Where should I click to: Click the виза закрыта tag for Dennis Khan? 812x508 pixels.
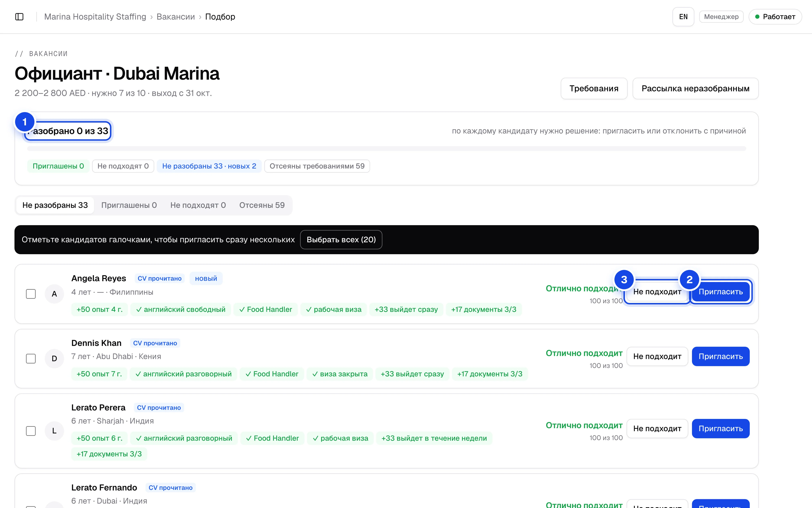pyautogui.click(x=340, y=374)
